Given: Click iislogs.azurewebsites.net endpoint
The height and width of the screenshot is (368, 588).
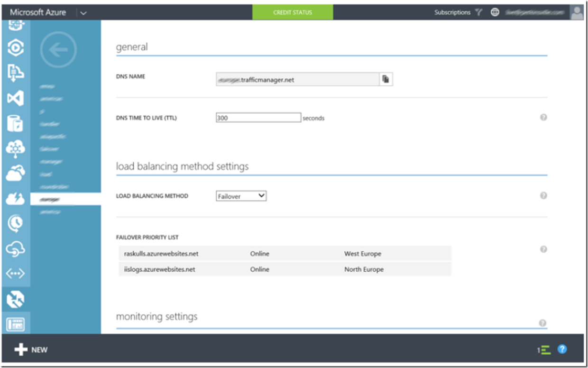Looking at the screenshot, I should pos(159,269).
